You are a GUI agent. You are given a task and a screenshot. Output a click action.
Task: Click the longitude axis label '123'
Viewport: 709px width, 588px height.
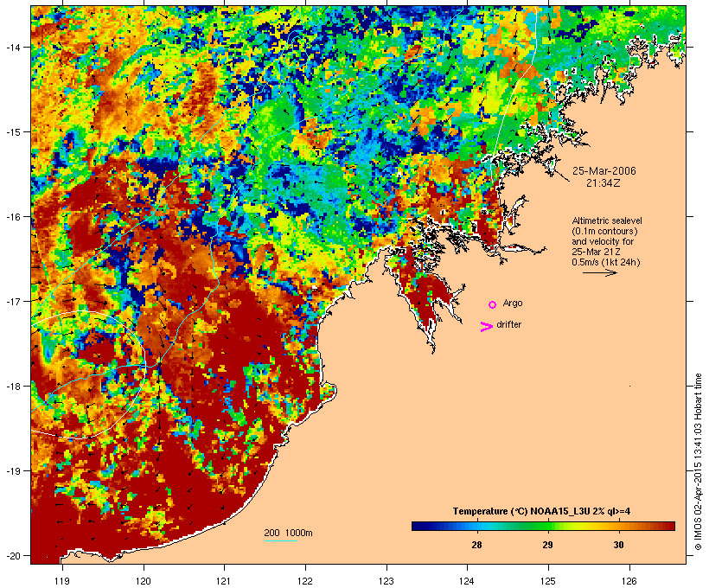pyautogui.click(x=386, y=581)
